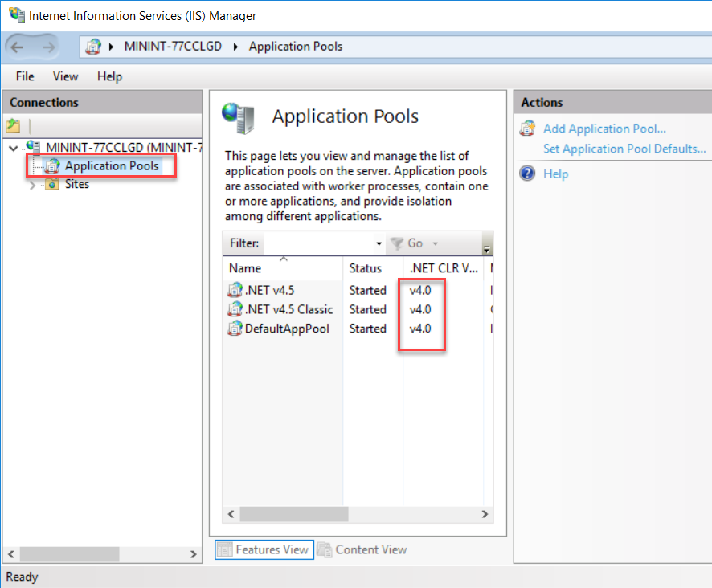Click the pool list horizontal scrollbar
This screenshot has width=712, height=588.
(x=293, y=514)
